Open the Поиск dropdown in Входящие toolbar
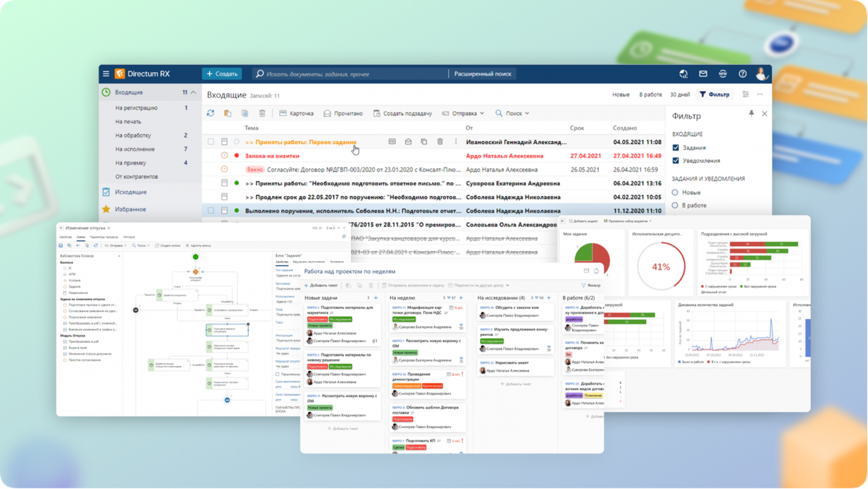Screen dimensions: 868x489 point(512,113)
